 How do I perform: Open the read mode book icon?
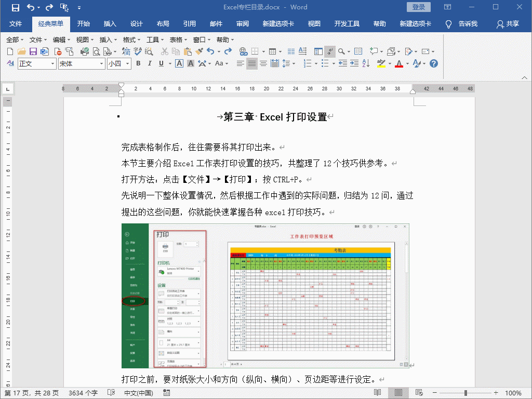(x=358, y=51)
